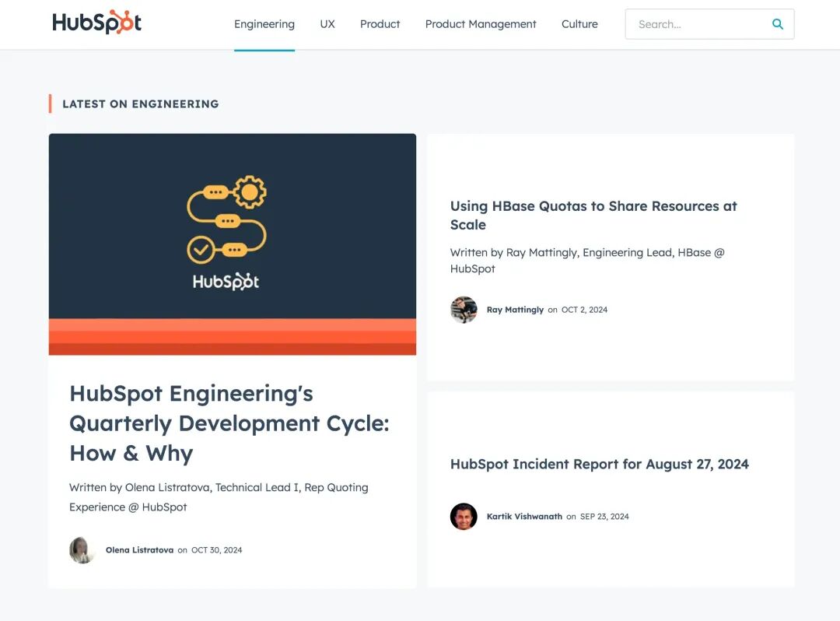The height and width of the screenshot is (621, 840).
Task: Read "HubSpot Engineering's Quarterly Development Cycle" article
Action: pyautogui.click(x=229, y=423)
